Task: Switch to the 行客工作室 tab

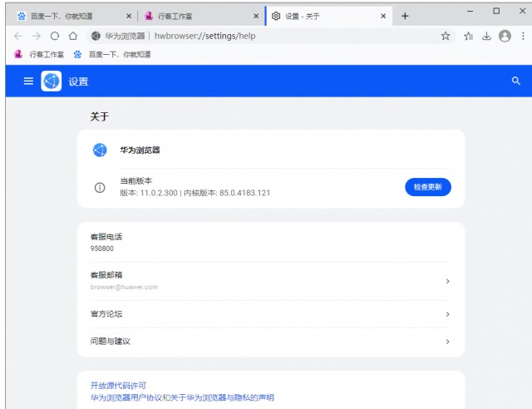Action: coord(200,16)
